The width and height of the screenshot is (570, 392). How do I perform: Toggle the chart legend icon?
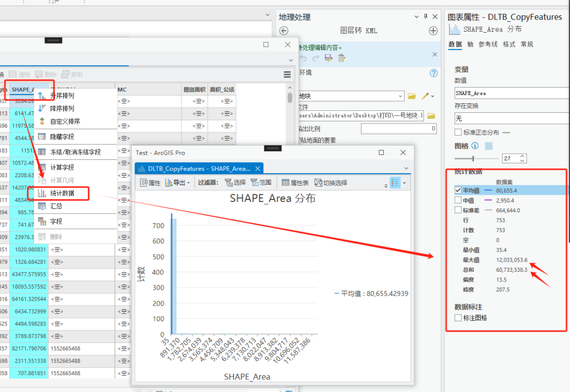tap(395, 183)
